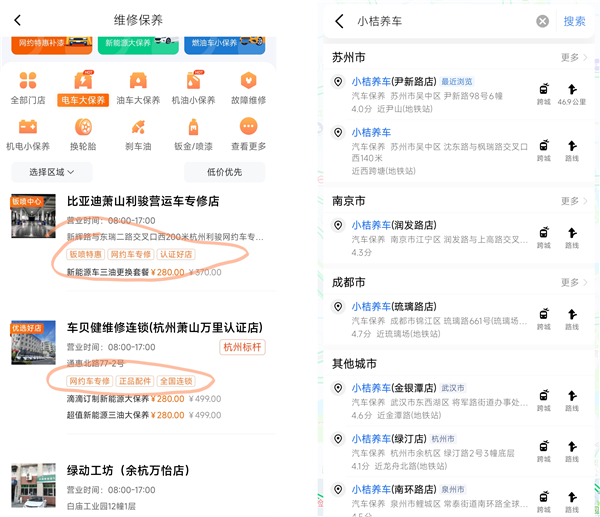The height and width of the screenshot is (517, 600).
Task: Tap the 跨城 icon for 绿汀店
Action: tap(544, 452)
